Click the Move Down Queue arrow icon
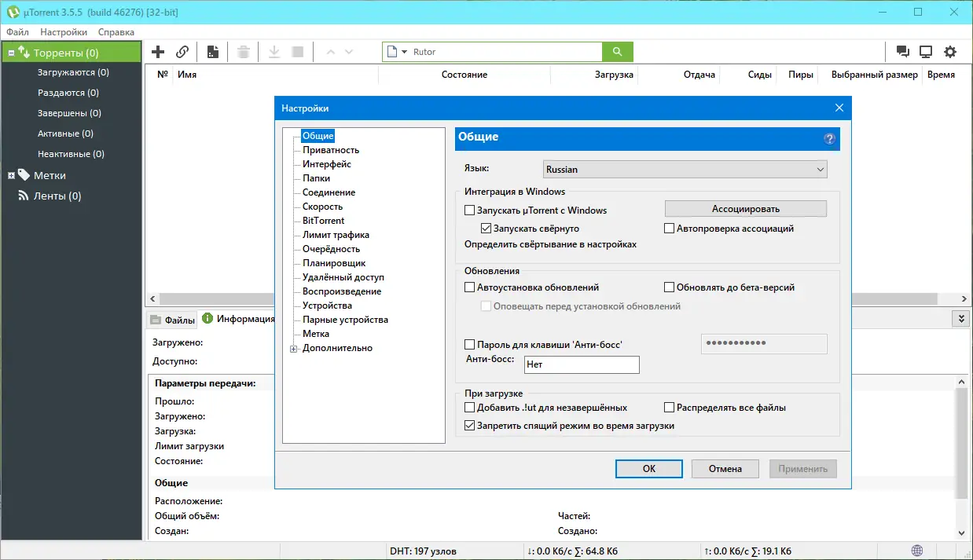 click(349, 52)
